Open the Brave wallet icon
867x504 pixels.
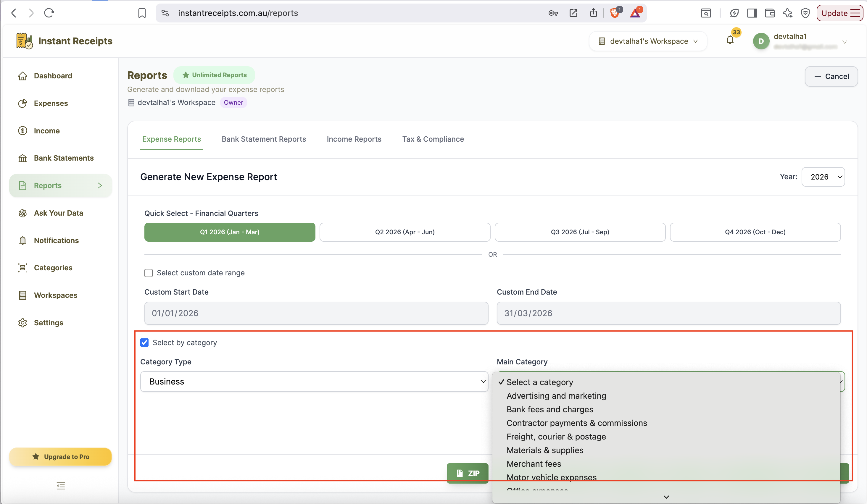click(x=770, y=13)
